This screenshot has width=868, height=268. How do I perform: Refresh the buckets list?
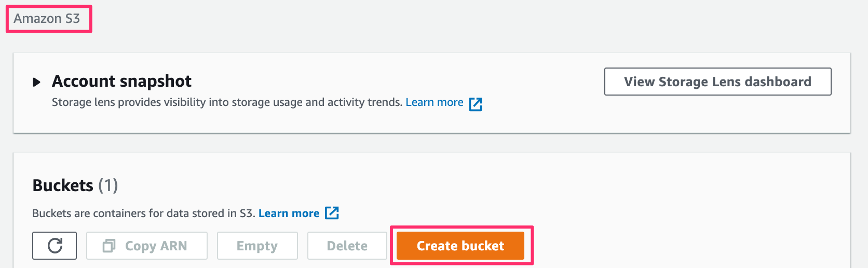[x=55, y=246]
